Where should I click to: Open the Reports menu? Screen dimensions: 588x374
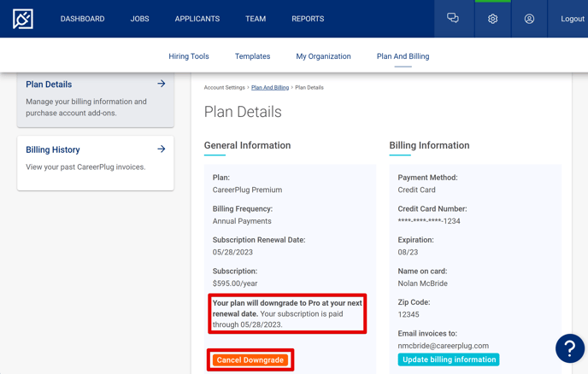pos(308,19)
